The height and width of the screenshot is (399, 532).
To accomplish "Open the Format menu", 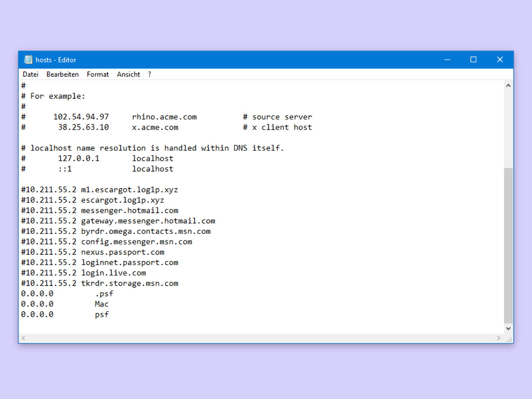I will 98,74.
